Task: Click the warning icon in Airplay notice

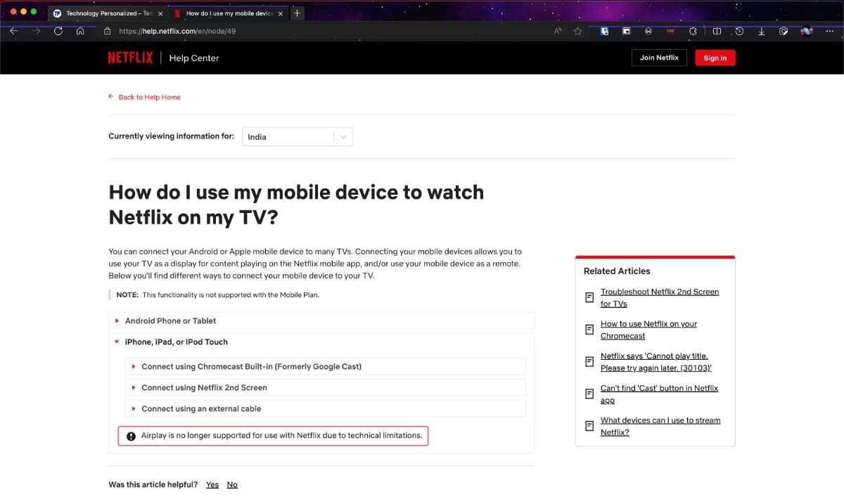Action: tap(131, 436)
